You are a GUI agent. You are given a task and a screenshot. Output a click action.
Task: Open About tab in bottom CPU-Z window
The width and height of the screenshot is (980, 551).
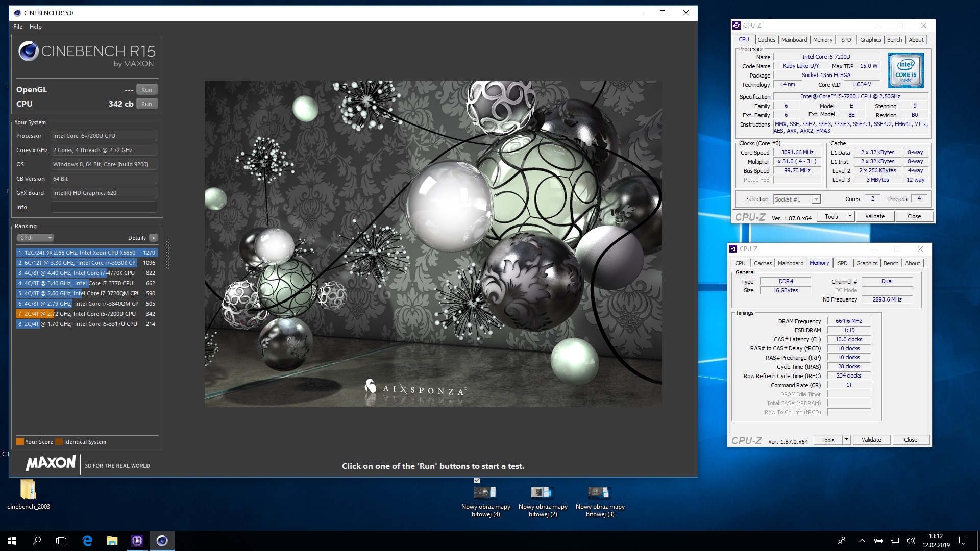[913, 263]
